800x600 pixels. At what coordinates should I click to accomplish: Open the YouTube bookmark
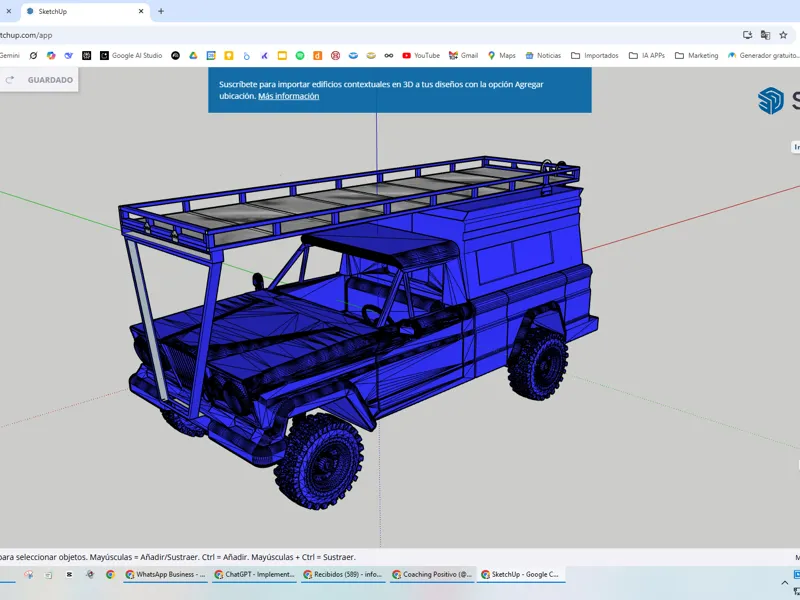(x=421, y=56)
